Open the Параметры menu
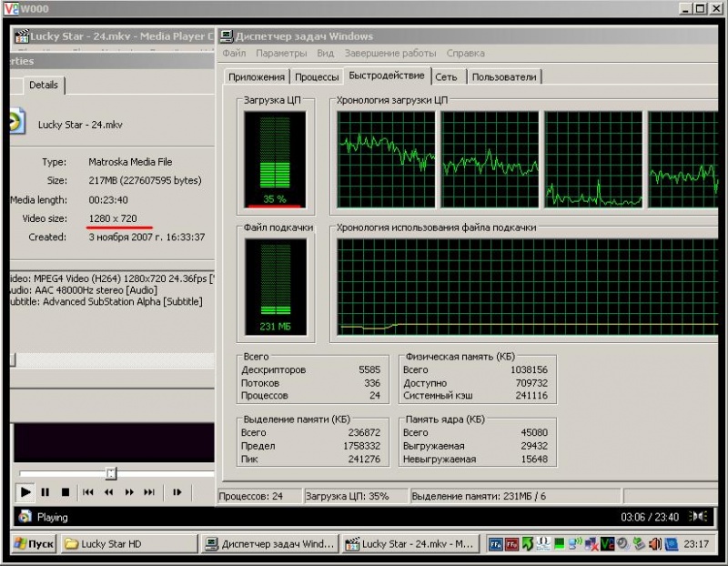Screen dimensions: 728x566 (281, 54)
